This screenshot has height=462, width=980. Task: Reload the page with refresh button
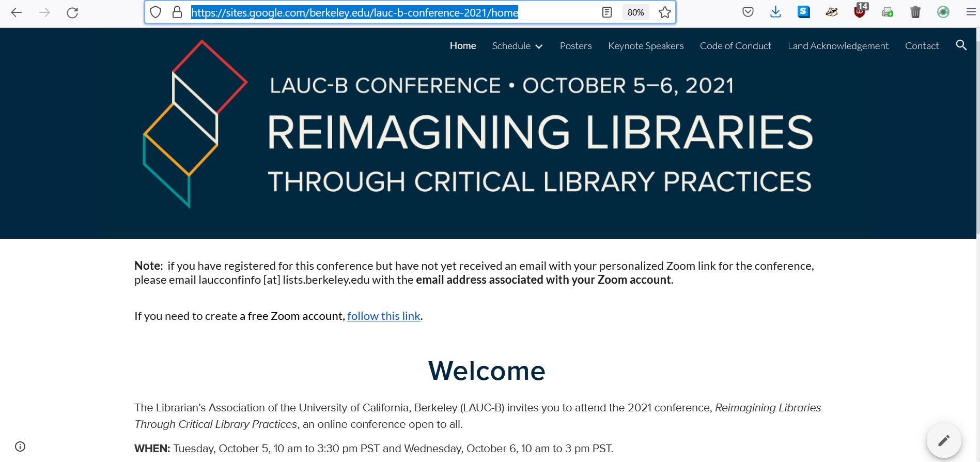click(x=72, y=12)
